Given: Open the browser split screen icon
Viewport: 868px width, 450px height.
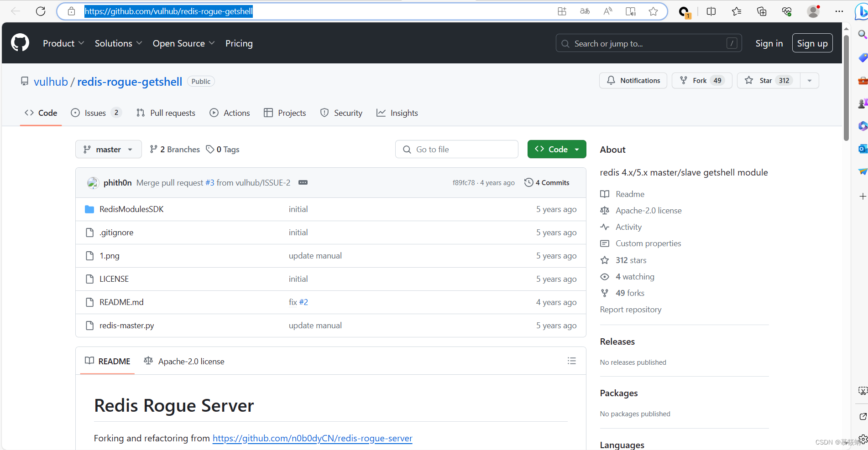Looking at the screenshot, I should [711, 11].
